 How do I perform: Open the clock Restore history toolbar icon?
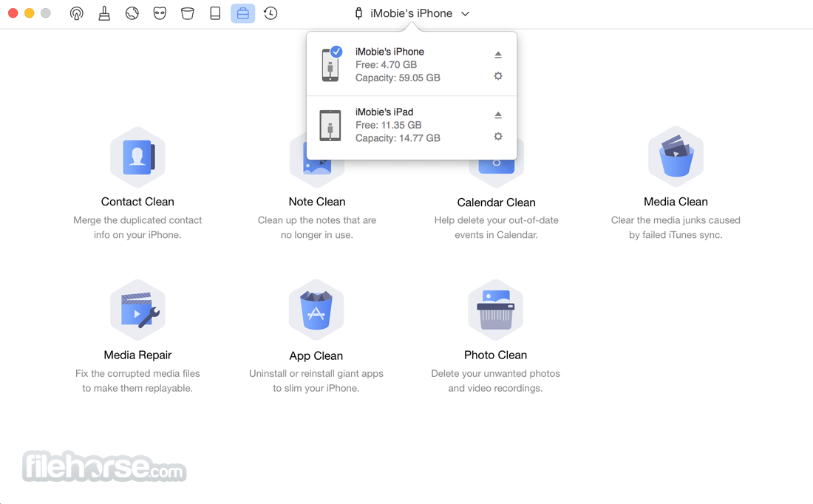click(x=271, y=13)
